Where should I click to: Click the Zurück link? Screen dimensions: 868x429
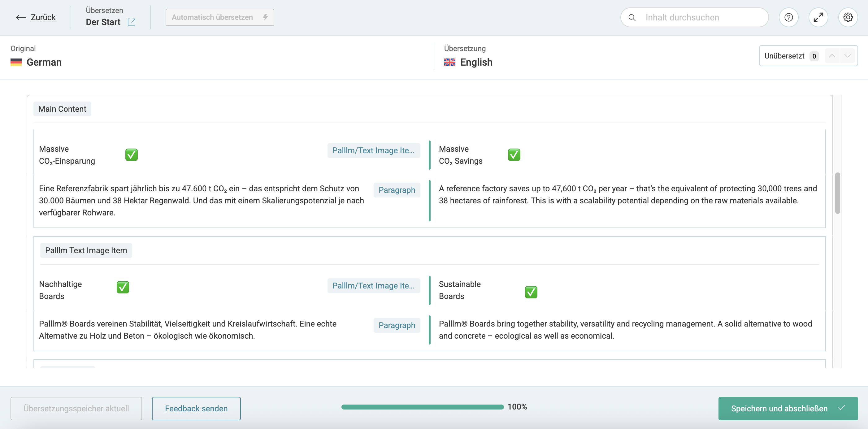(x=43, y=18)
